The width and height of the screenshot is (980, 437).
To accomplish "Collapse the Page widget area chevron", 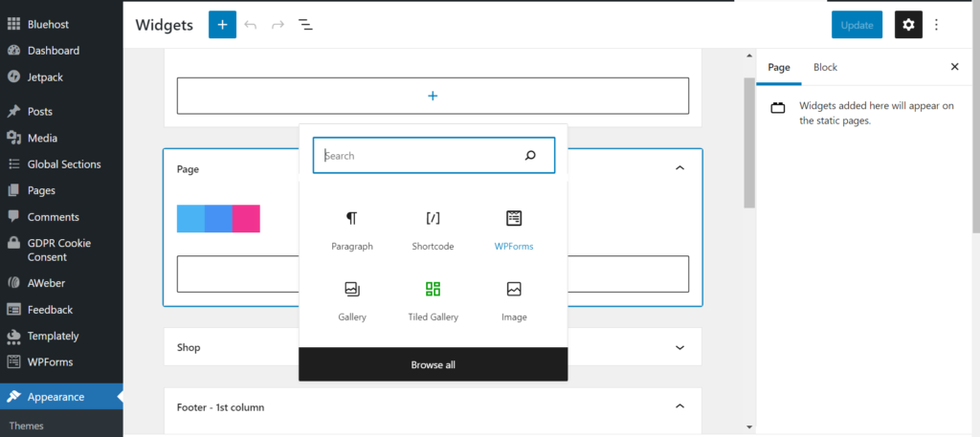I will pyautogui.click(x=680, y=168).
